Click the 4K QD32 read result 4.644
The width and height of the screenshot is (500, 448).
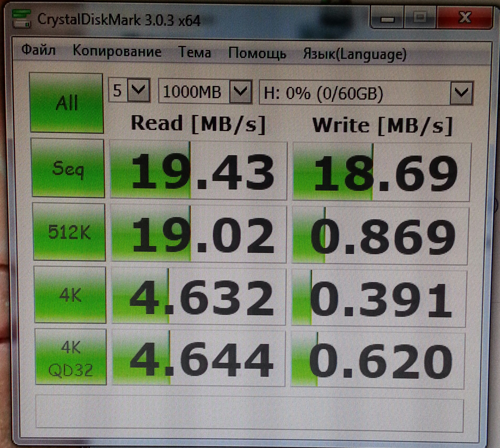(199, 359)
